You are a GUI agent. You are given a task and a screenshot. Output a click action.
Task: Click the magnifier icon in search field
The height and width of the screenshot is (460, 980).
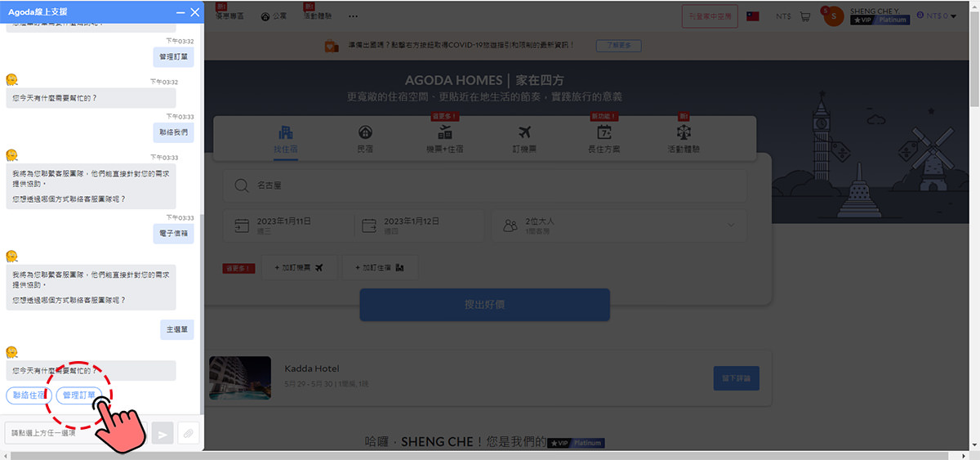pos(241,185)
